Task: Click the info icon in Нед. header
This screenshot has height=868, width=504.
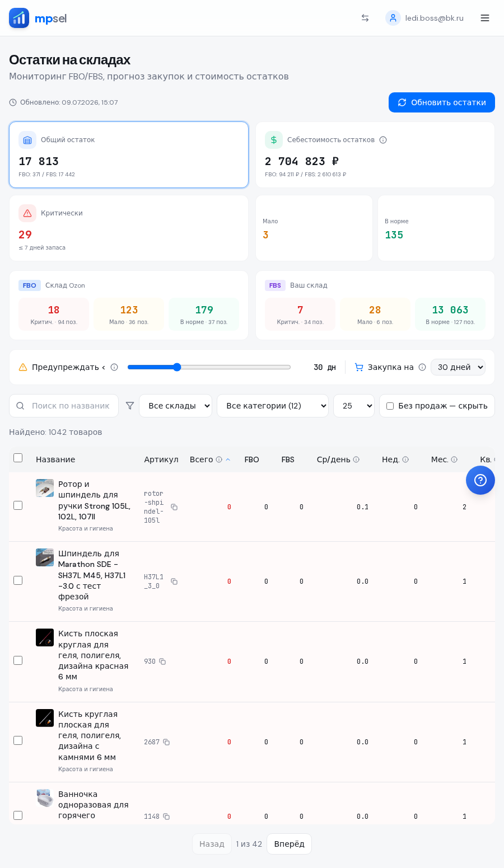Action: (x=405, y=459)
